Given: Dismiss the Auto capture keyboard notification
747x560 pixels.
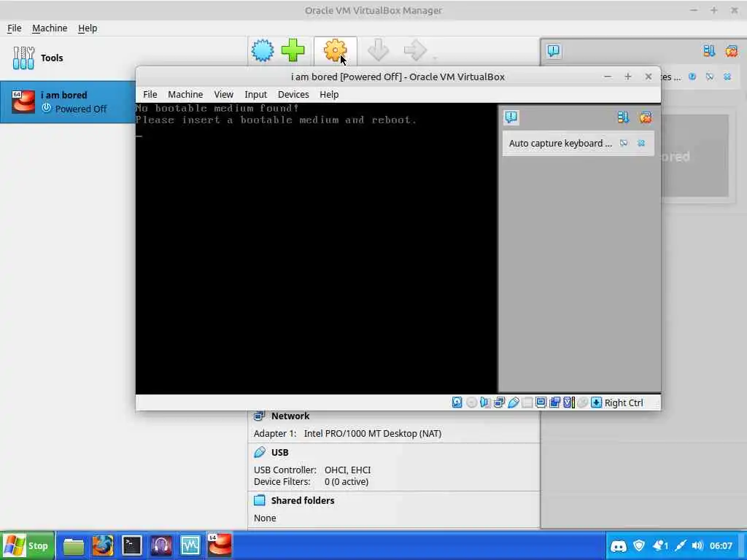Looking at the screenshot, I should pyautogui.click(x=641, y=144).
